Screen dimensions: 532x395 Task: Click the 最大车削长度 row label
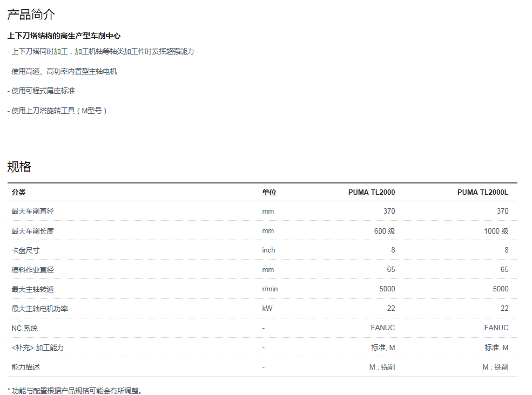point(32,231)
